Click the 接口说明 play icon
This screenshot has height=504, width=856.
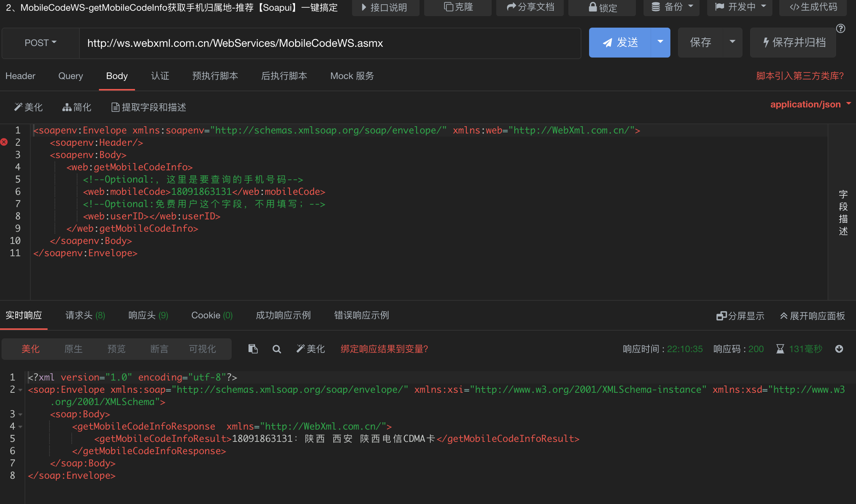coord(364,7)
